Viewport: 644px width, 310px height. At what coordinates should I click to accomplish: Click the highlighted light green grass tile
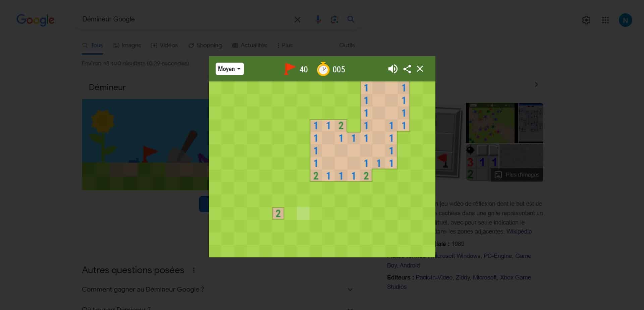[x=303, y=213]
